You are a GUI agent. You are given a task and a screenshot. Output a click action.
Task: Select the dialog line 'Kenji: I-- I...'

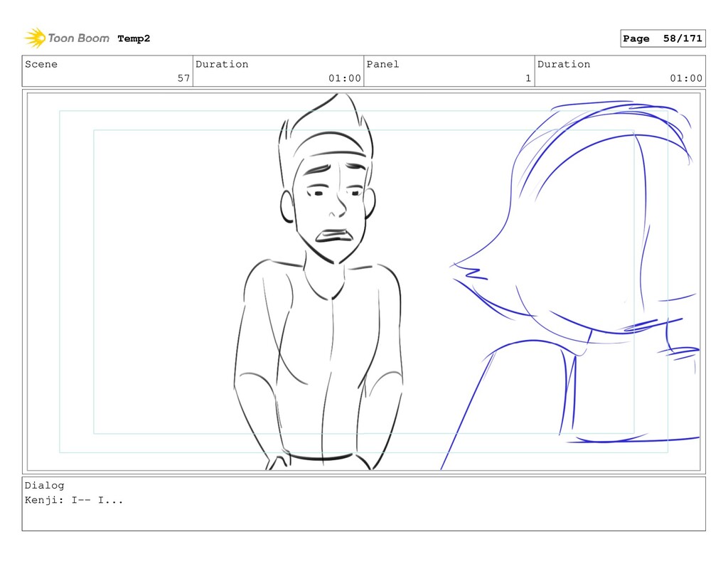tap(74, 501)
